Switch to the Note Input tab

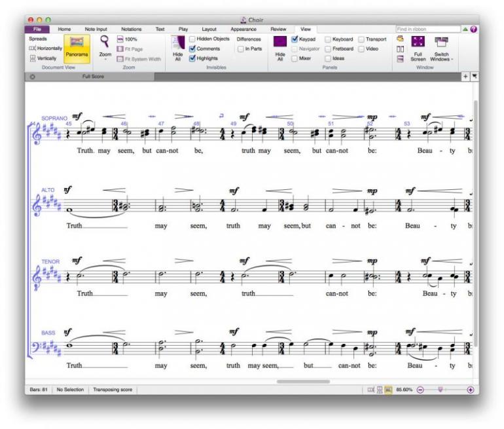click(96, 29)
